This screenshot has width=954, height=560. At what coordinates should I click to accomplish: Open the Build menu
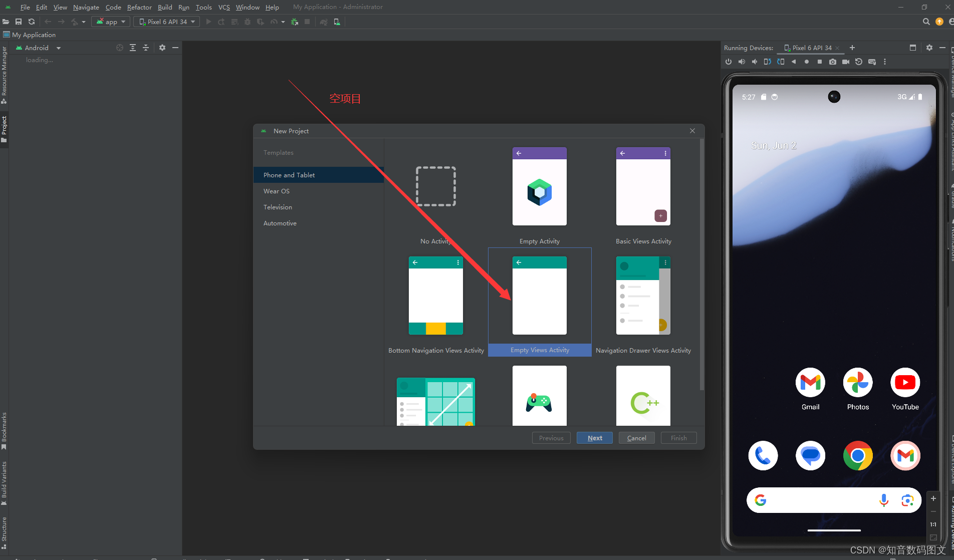(x=164, y=7)
